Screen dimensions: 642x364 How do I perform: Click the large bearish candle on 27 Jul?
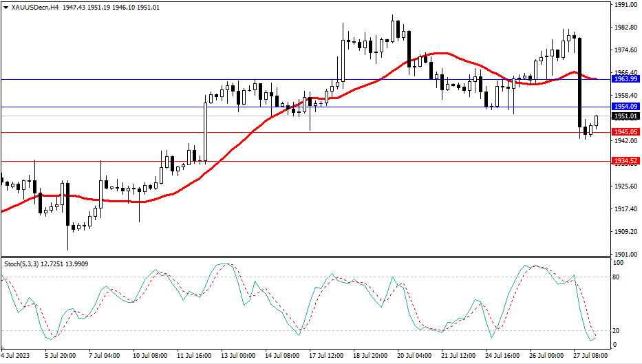[x=580, y=83]
